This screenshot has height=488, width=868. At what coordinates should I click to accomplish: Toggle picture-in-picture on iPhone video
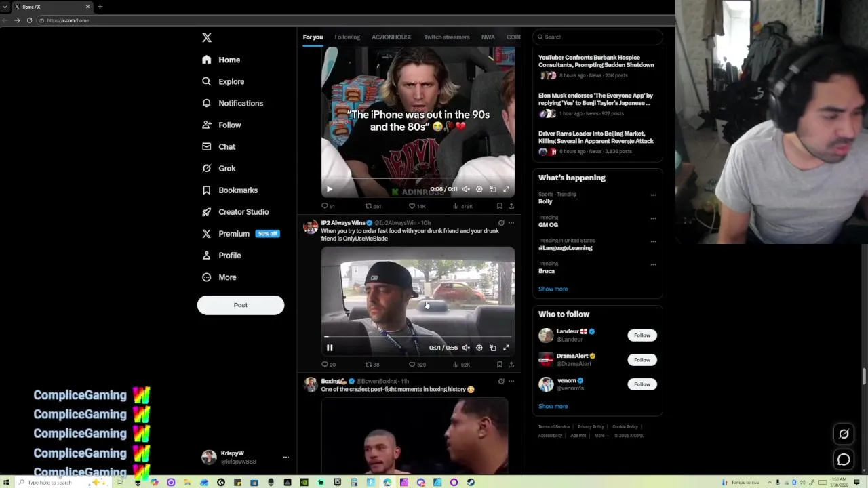coord(493,190)
